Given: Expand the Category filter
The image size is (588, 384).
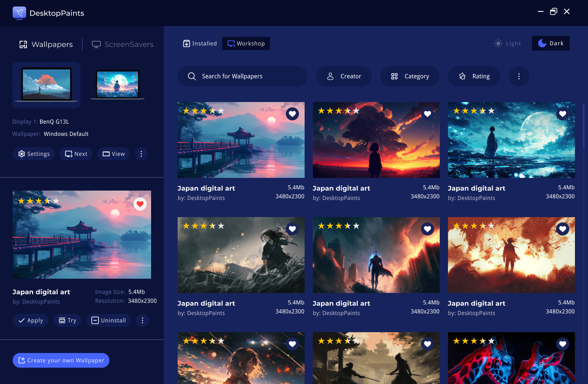Looking at the screenshot, I should coord(410,76).
